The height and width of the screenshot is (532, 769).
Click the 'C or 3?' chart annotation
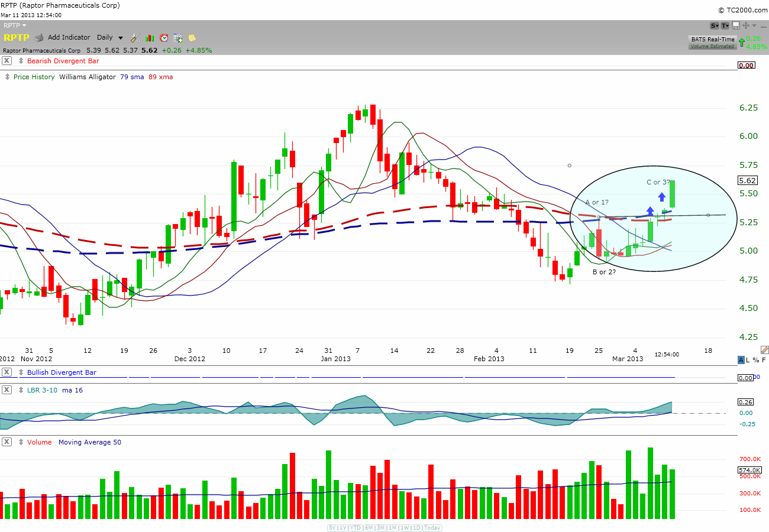(x=658, y=182)
